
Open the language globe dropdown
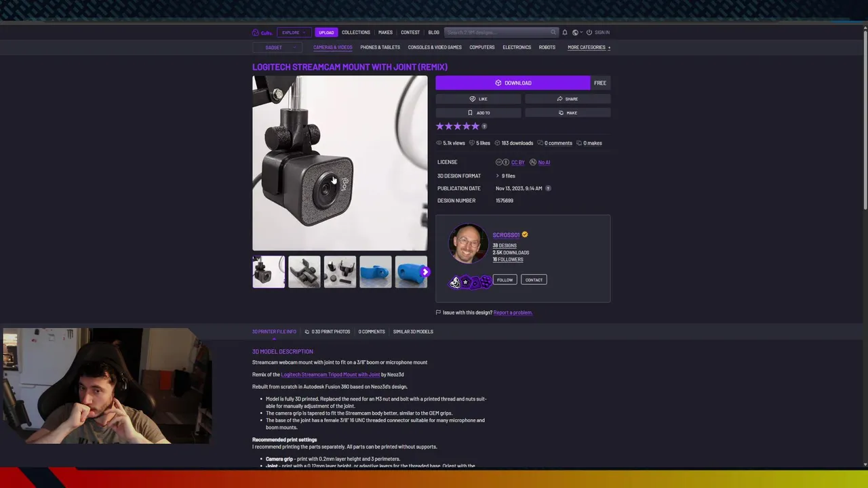577,33
